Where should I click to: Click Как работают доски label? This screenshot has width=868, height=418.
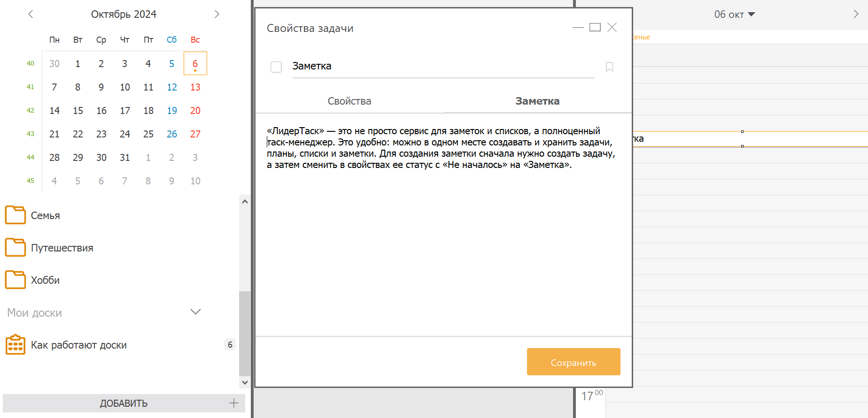[79, 345]
